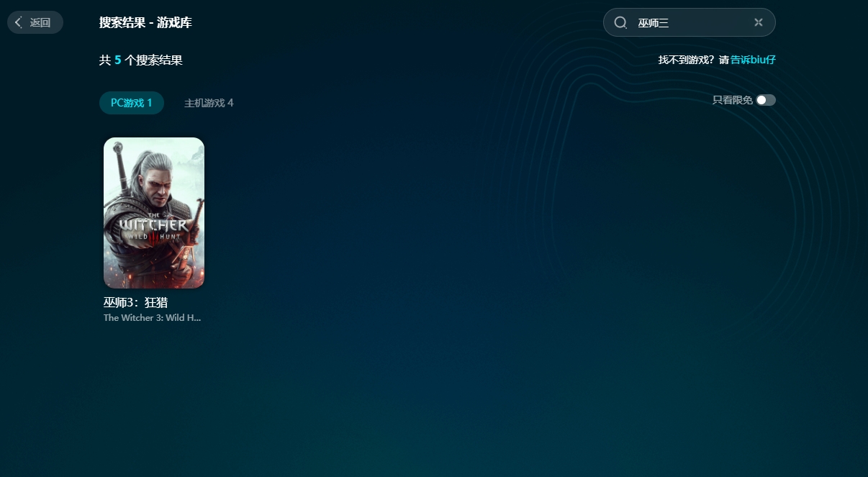The width and height of the screenshot is (868, 477).
Task: Click the 共 5 个搜索结果 count text
Action: coord(141,60)
